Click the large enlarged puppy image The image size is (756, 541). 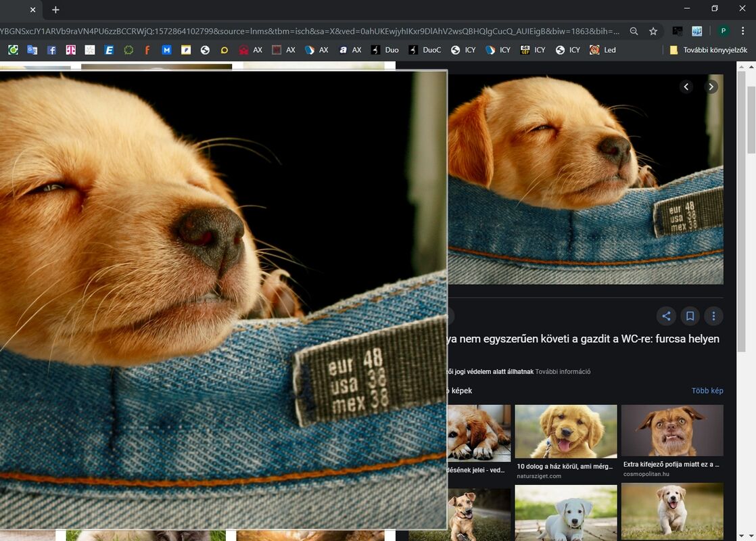[223, 300]
